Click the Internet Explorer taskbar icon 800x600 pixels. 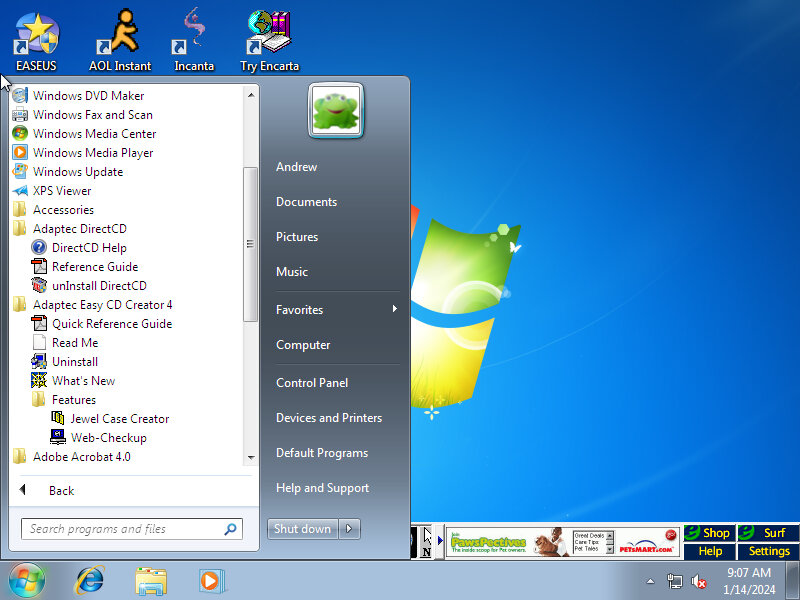pyautogui.click(x=91, y=580)
